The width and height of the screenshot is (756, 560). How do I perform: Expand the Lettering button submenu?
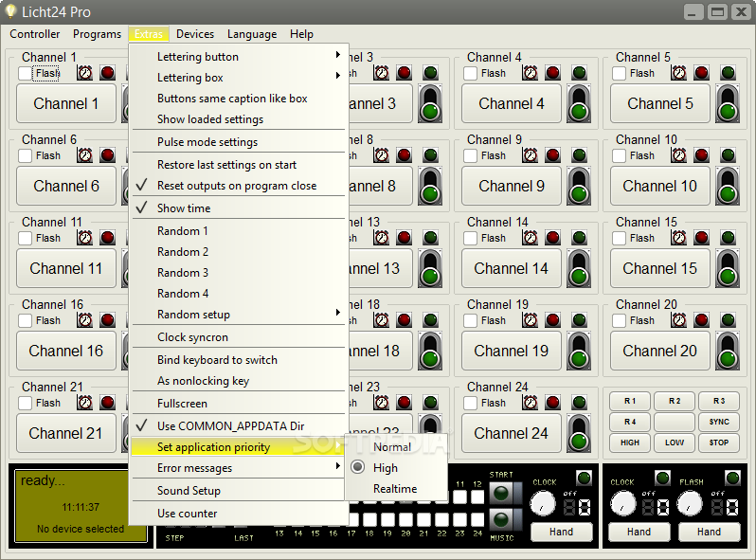tap(239, 57)
